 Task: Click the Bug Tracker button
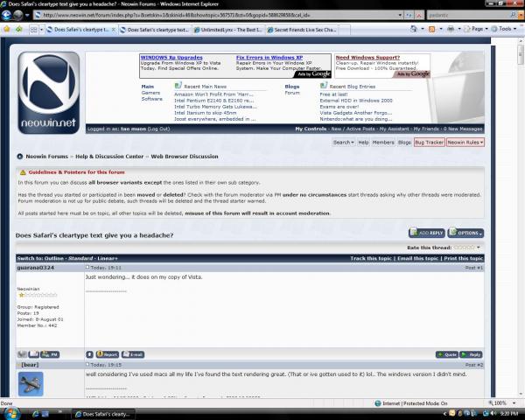click(x=430, y=143)
